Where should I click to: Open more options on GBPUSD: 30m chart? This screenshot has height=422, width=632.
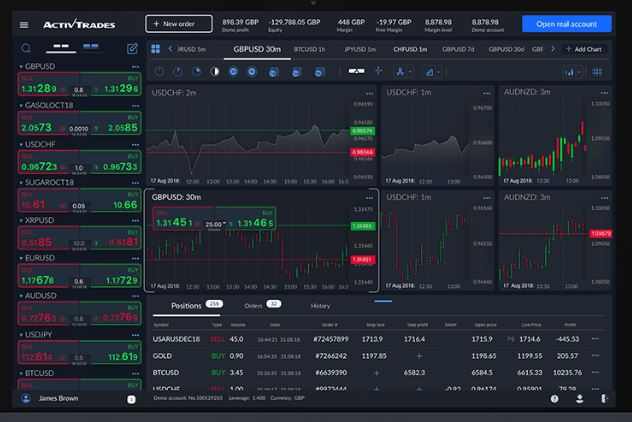(x=369, y=198)
